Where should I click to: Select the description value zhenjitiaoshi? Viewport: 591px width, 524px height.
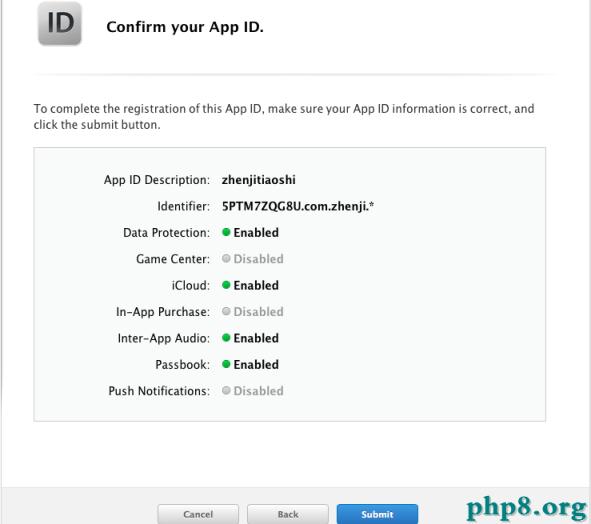pyautogui.click(x=259, y=180)
